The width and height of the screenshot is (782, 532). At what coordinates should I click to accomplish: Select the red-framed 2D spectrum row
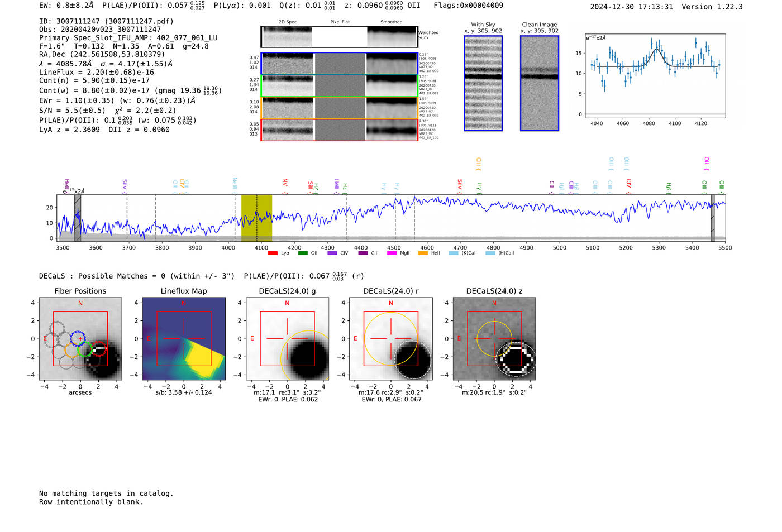(x=340, y=130)
